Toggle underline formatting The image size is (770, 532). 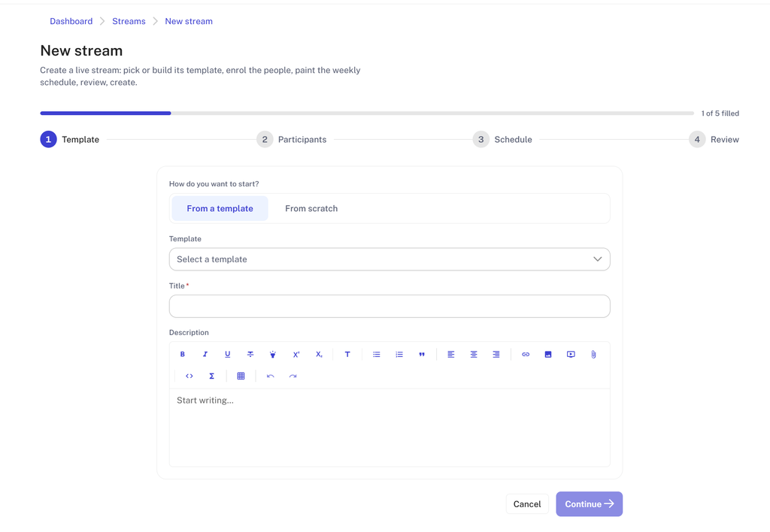tap(227, 355)
